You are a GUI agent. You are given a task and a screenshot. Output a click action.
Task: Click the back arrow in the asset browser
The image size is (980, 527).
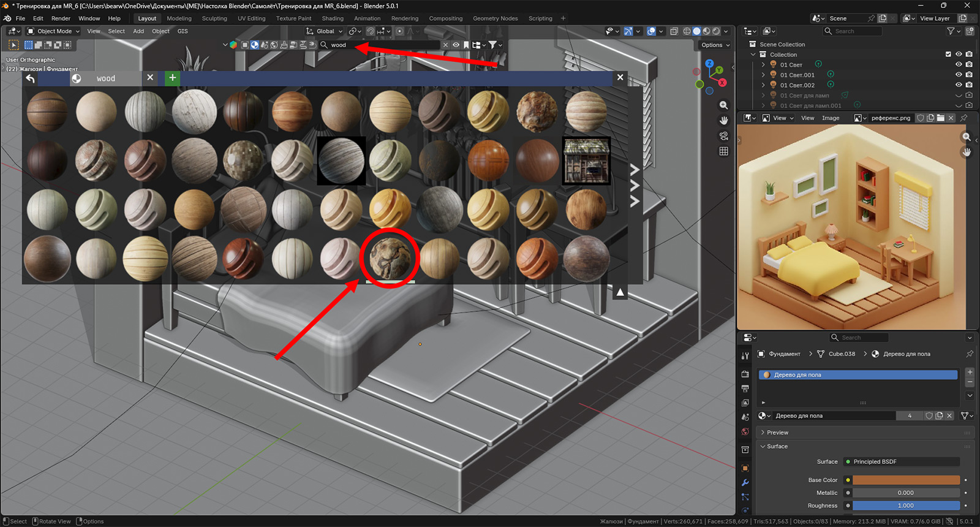(x=30, y=78)
